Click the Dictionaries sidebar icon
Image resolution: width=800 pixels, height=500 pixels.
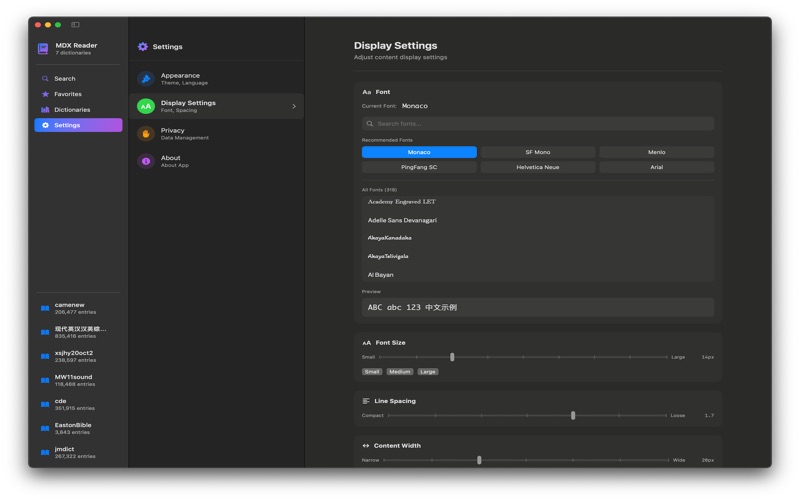[x=45, y=110]
